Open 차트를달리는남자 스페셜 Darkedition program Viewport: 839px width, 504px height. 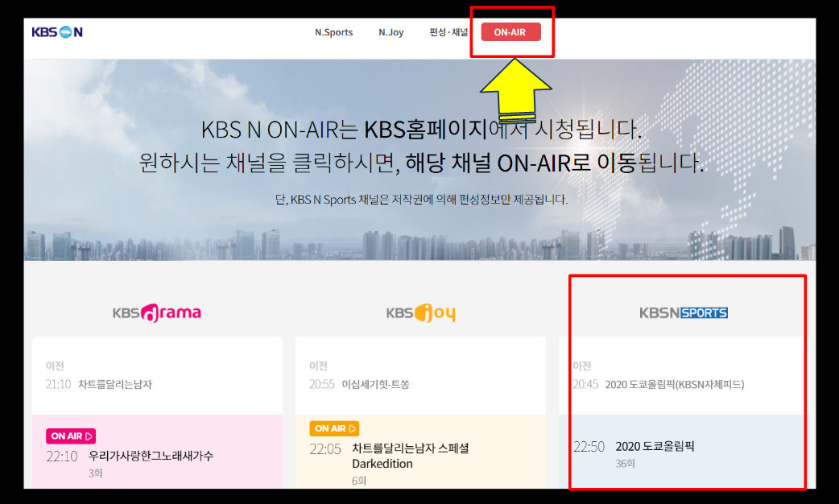[411, 456]
